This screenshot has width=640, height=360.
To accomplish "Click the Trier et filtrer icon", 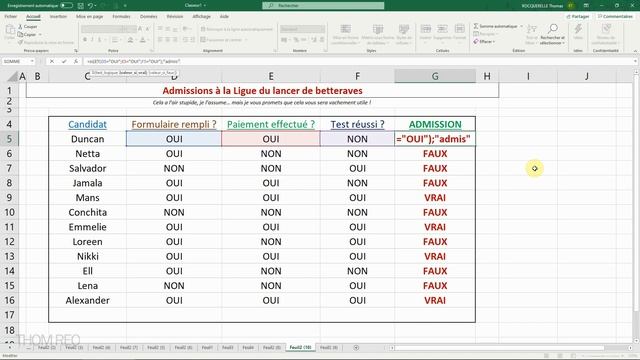I will coord(531,29).
